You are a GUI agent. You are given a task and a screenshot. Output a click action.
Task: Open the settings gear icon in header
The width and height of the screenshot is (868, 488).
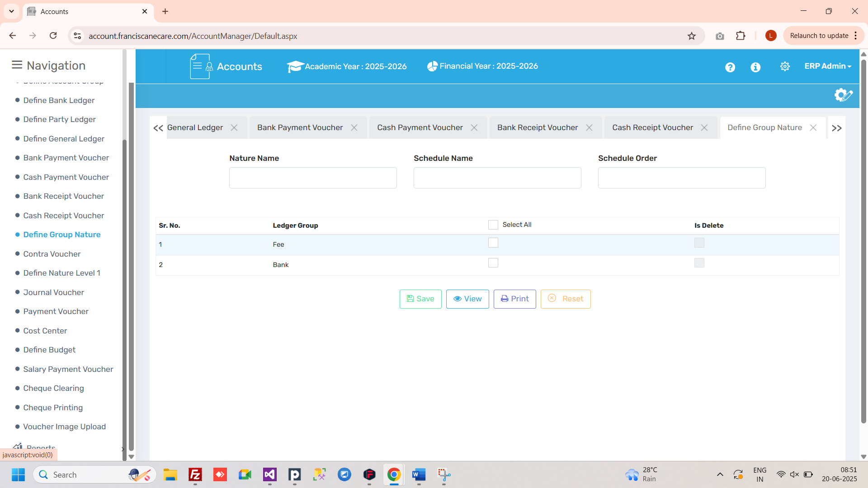click(785, 66)
